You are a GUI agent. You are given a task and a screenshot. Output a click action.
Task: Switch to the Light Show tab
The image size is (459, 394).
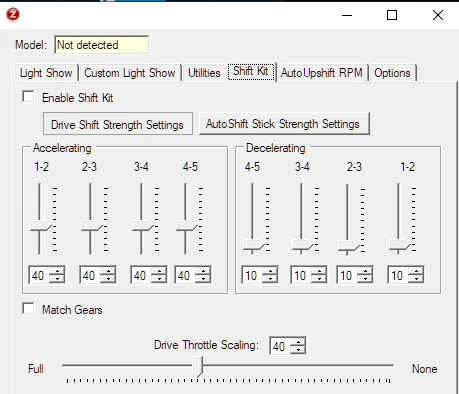46,73
